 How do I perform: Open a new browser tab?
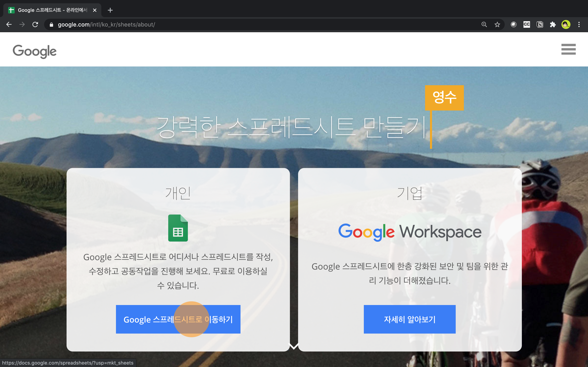[x=110, y=10]
